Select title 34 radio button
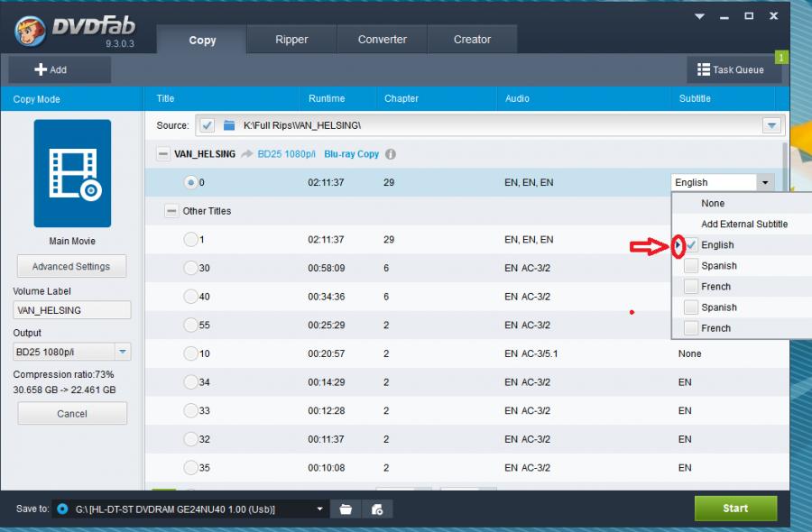Screen dimensions: 812x532 point(190,382)
